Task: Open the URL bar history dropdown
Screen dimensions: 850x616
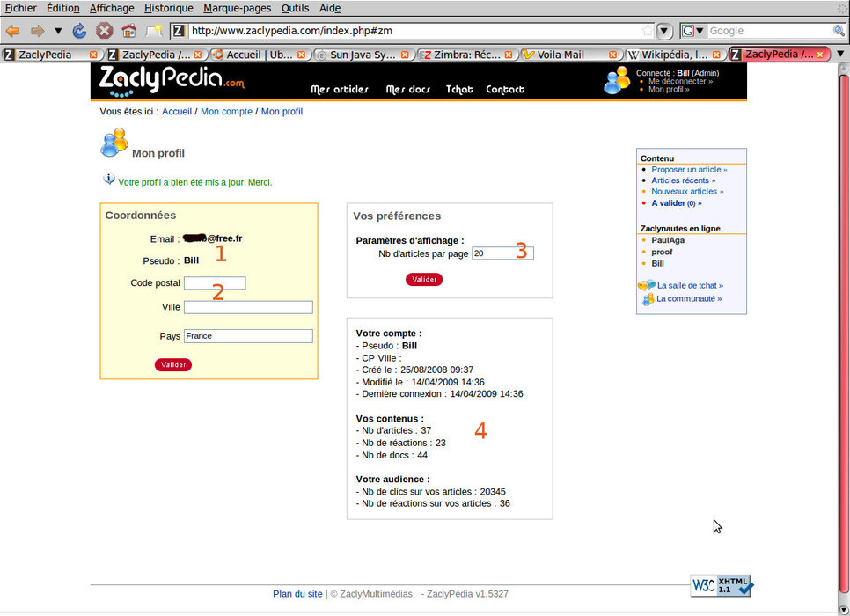Action: coord(665,31)
